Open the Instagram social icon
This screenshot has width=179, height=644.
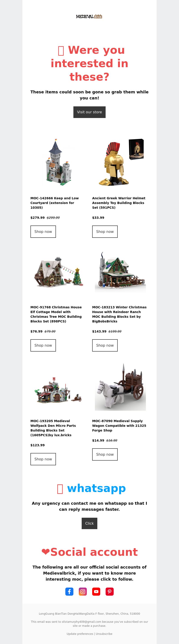pos(83,592)
